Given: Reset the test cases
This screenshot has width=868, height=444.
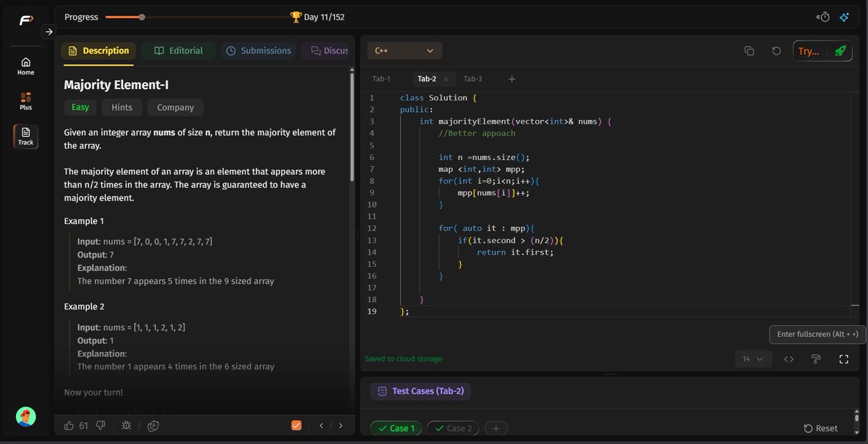Looking at the screenshot, I should click(820, 428).
